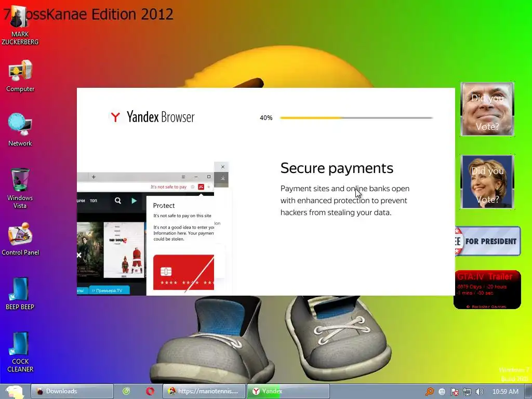Viewport: 532px width, 399px height.
Task: Click the "It's not safe to pay" warning text
Action: click(x=169, y=187)
